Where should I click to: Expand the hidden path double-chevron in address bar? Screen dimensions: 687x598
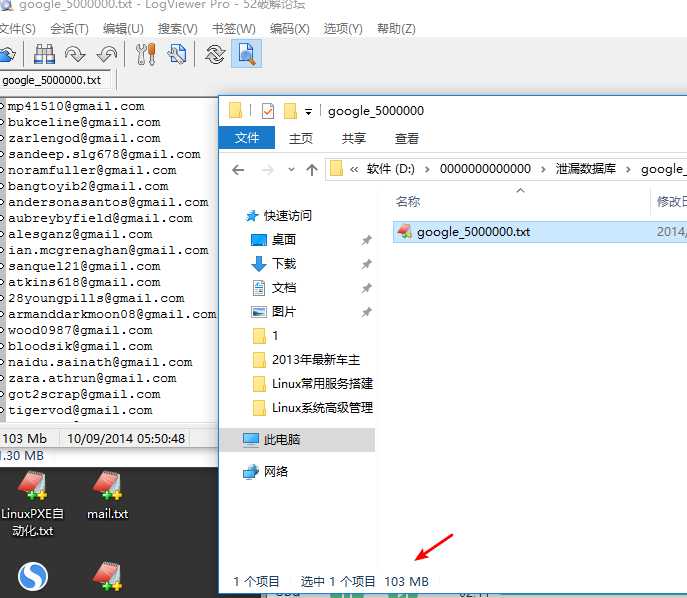pyautogui.click(x=354, y=170)
